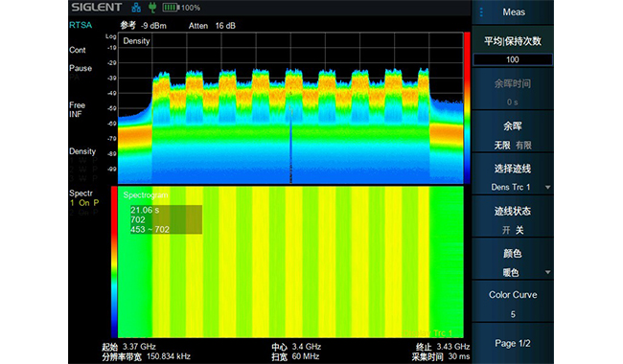The width and height of the screenshot is (623, 364).
Task: Click the network connection status icon
Action: tap(136, 7)
